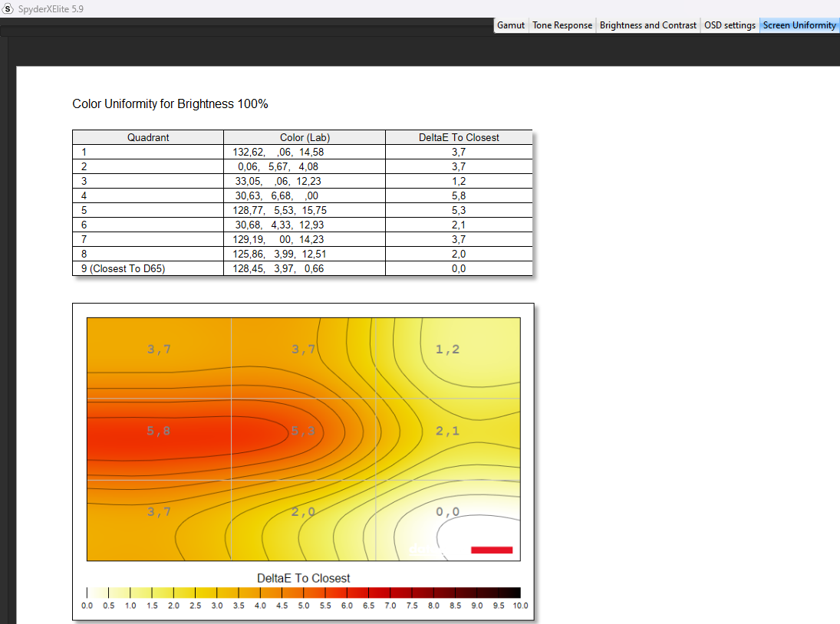Open the Gamut tab
Screen dimensions: 840x624
pos(511,25)
